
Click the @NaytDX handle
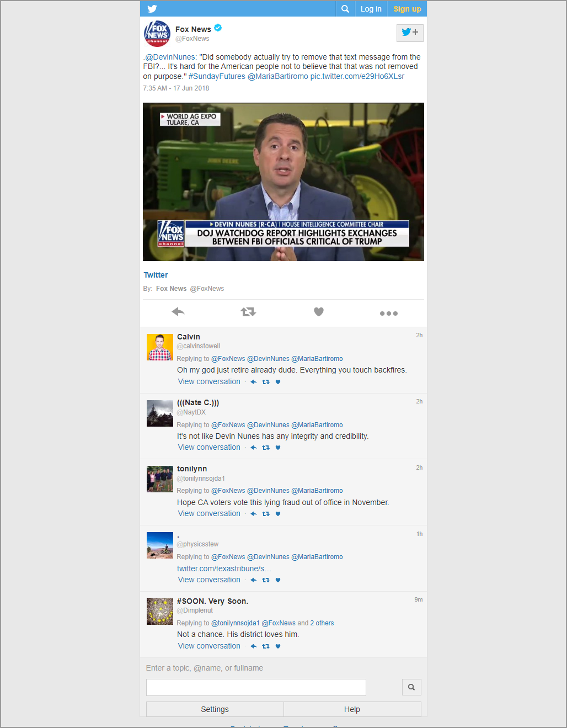click(x=191, y=412)
